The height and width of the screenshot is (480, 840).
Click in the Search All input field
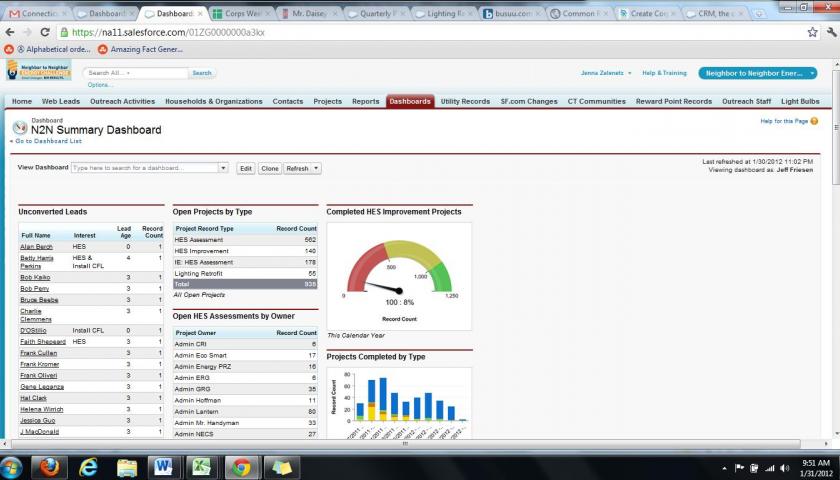coord(135,73)
